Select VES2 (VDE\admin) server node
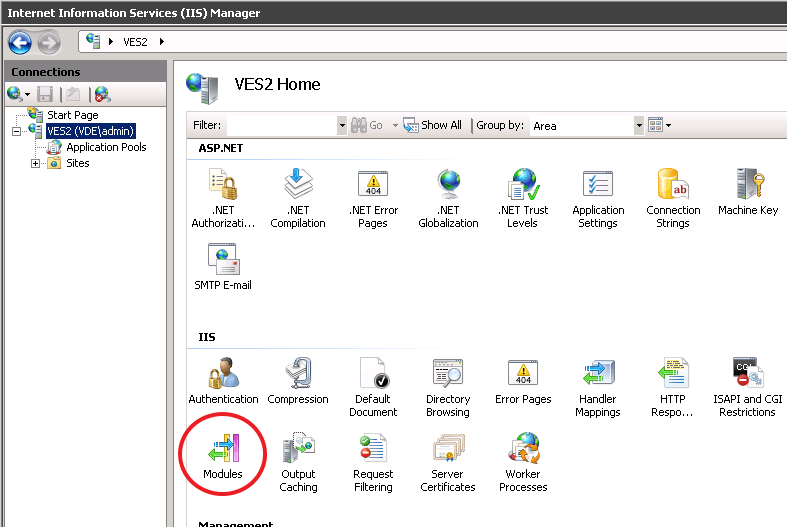 pos(90,131)
